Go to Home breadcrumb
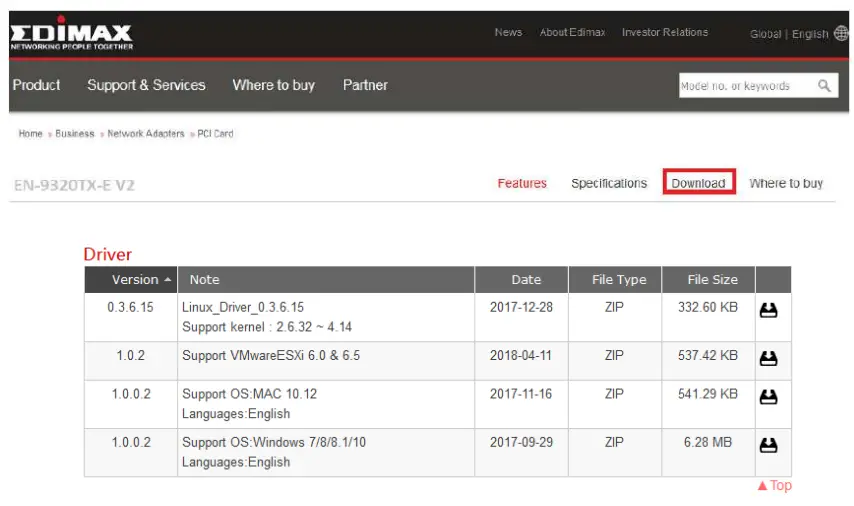This screenshot has height=506, width=854. [30, 133]
